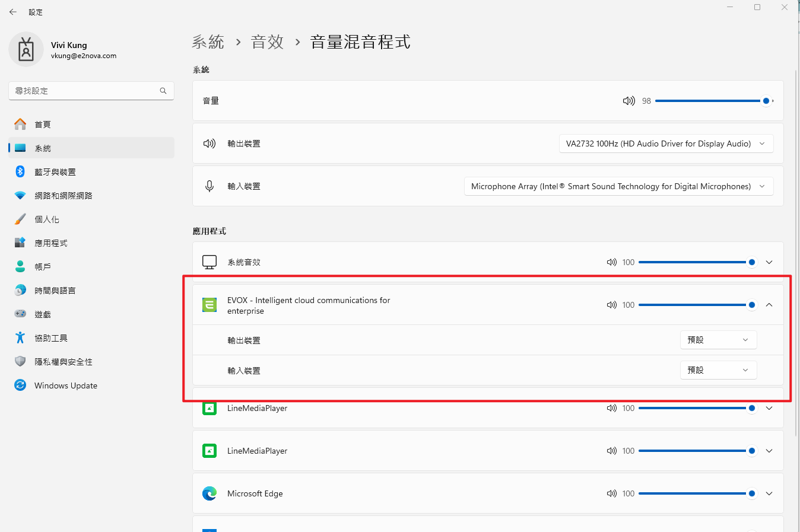Open 帳戶 settings page
The width and height of the screenshot is (800, 532).
point(91,266)
